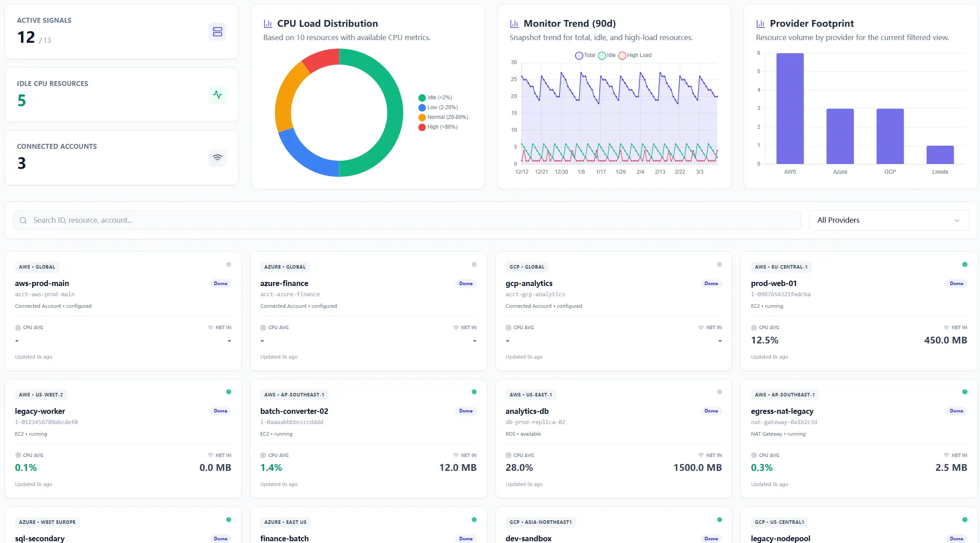Viewport: 980px width, 543px height.
Task: Click the batch-converter-02 resource name
Action: (x=294, y=411)
